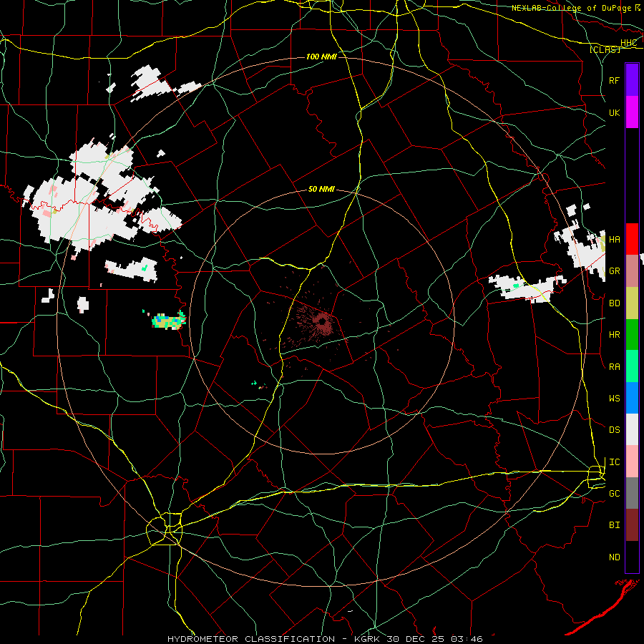
Task: Click the IC legend label
Action: tap(614, 462)
